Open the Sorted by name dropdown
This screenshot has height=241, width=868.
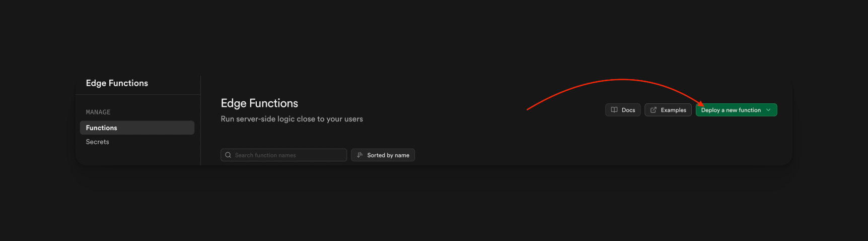383,155
